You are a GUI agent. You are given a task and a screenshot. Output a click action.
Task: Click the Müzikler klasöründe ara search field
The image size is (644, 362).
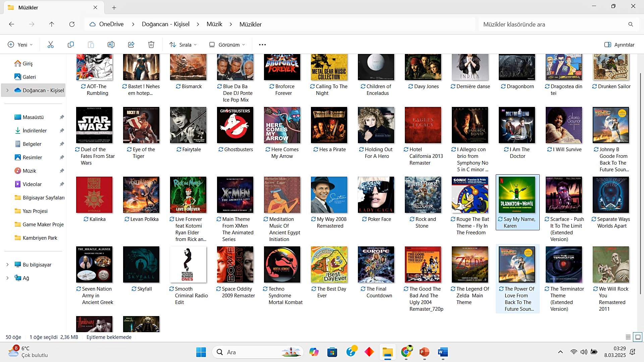pyautogui.click(x=553, y=24)
